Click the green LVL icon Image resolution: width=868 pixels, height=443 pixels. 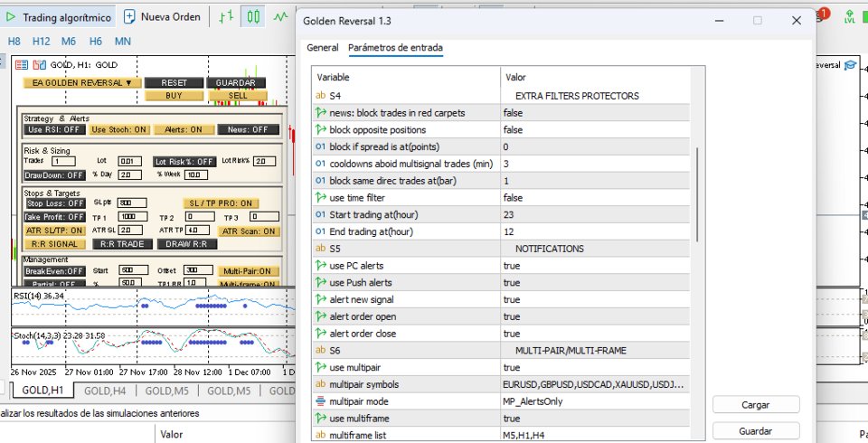coord(849,16)
